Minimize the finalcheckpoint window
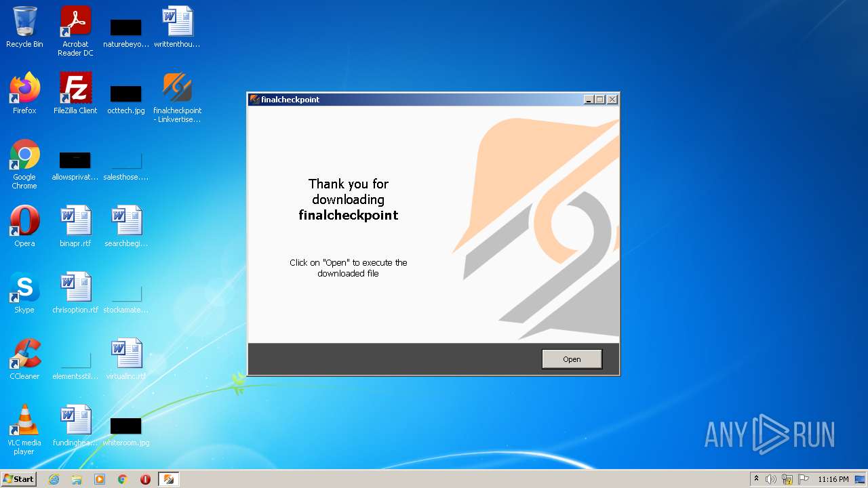Image resolution: width=868 pixels, height=488 pixels. pyautogui.click(x=589, y=100)
